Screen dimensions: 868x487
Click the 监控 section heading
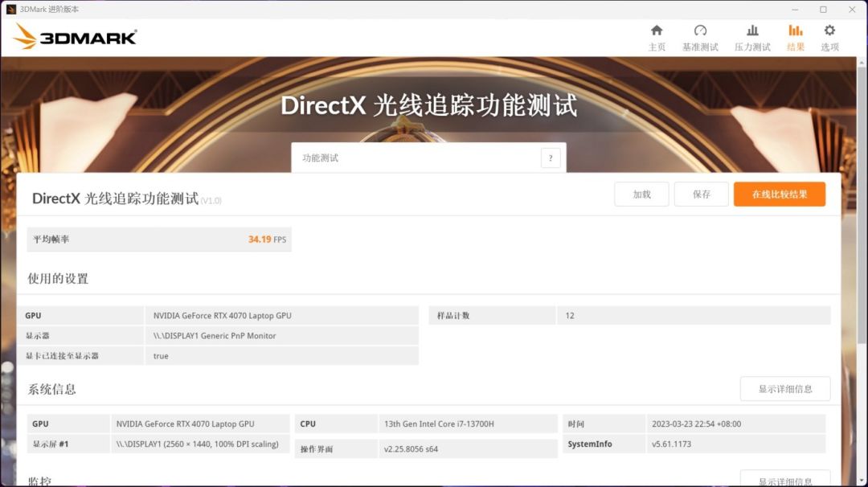40,481
